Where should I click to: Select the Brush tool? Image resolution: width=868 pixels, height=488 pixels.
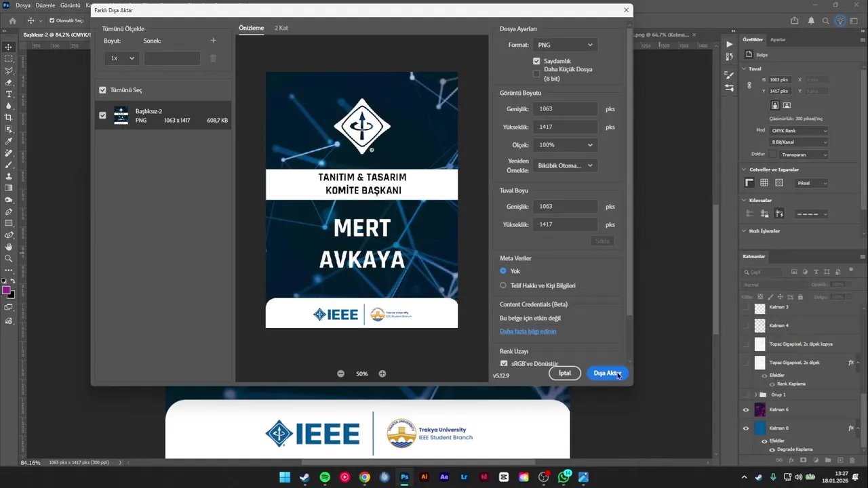pos(9,165)
